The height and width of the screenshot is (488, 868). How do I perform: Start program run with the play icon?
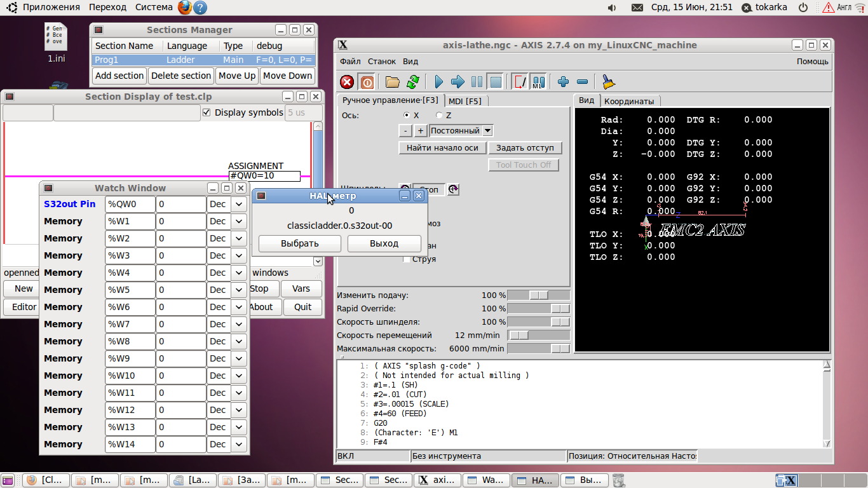(438, 82)
